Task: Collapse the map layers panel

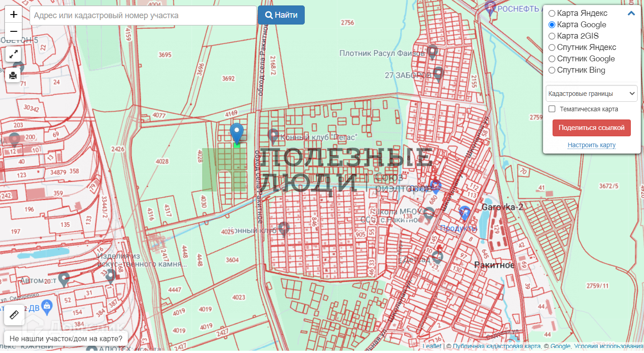Action: click(x=631, y=13)
